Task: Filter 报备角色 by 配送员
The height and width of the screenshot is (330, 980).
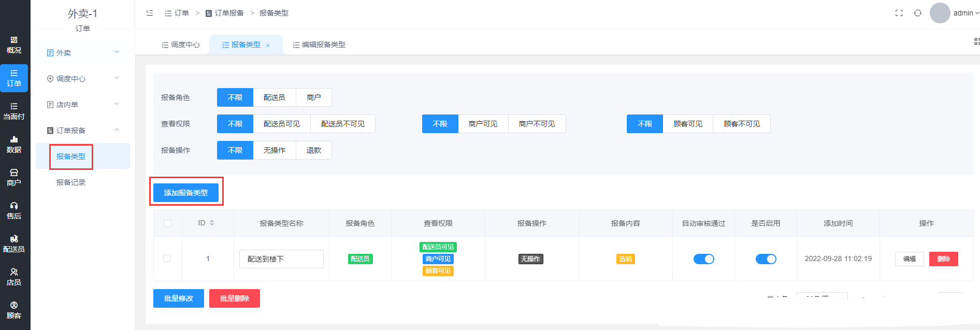Action: pyautogui.click(x=275, y=97)
